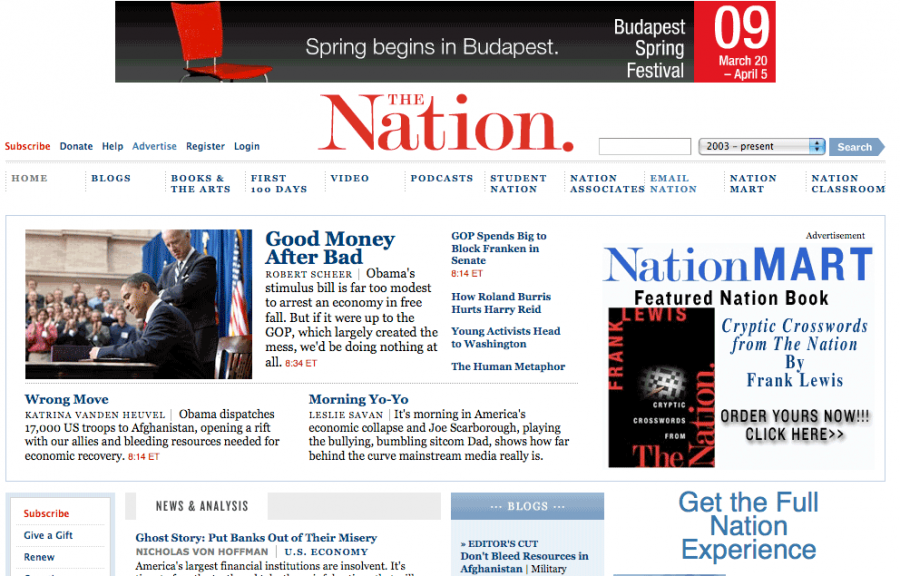Viewport: 900px width, 576px height.
Task: Open the Blogs nav item
Action: (111, 178)
